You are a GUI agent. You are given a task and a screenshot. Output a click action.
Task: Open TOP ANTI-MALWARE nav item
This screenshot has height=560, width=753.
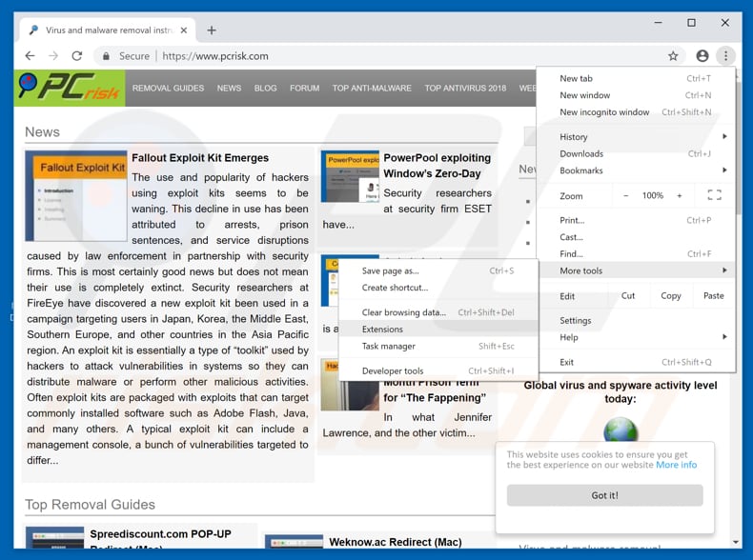pos(372,89)
